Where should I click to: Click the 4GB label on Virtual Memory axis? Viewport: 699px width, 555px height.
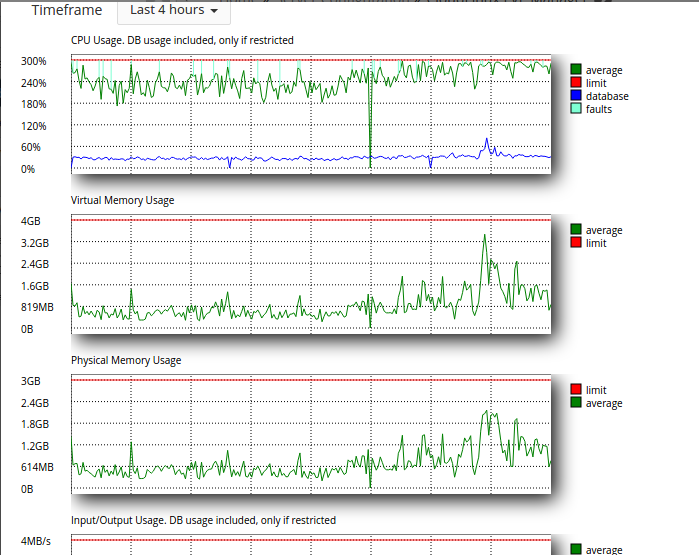pyautogui.click(x=30, y=222)
